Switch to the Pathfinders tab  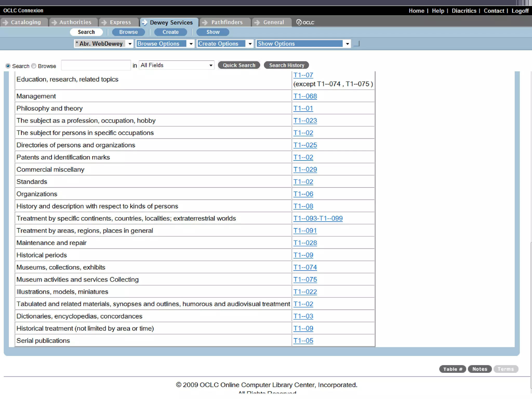[x=227, y=22]
